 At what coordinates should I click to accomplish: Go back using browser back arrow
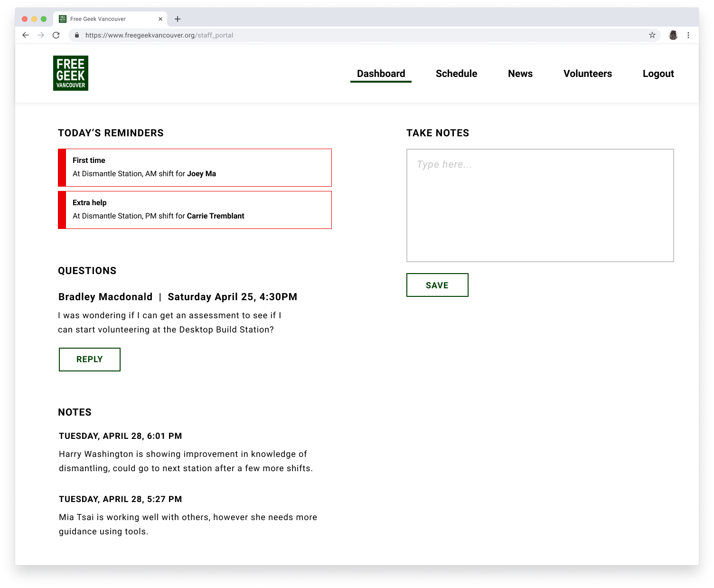coord(26,35)
